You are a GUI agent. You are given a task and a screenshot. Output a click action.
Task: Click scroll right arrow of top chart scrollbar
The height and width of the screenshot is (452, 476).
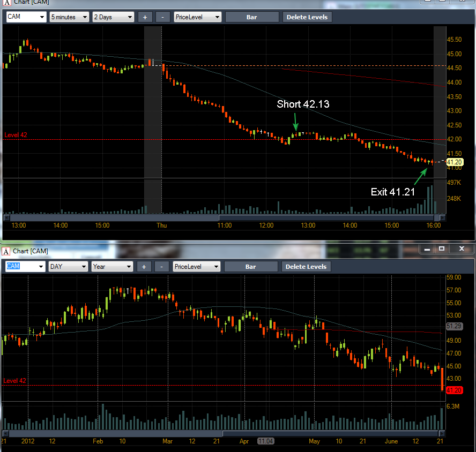442,217
